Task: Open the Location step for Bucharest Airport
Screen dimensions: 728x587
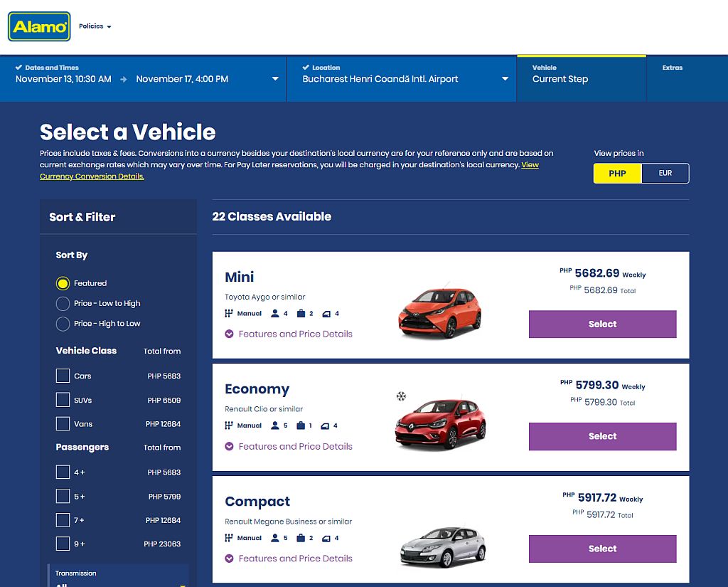Action: click(402, 78)
